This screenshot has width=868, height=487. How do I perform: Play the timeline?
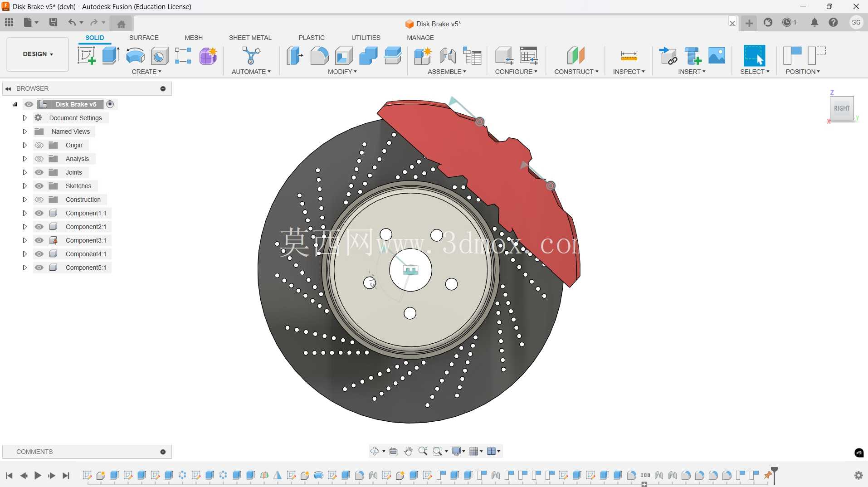(38, 475)
